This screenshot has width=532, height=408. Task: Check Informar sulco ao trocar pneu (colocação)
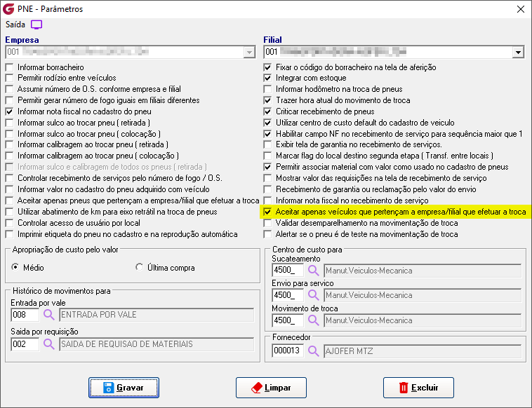[10, 134]
